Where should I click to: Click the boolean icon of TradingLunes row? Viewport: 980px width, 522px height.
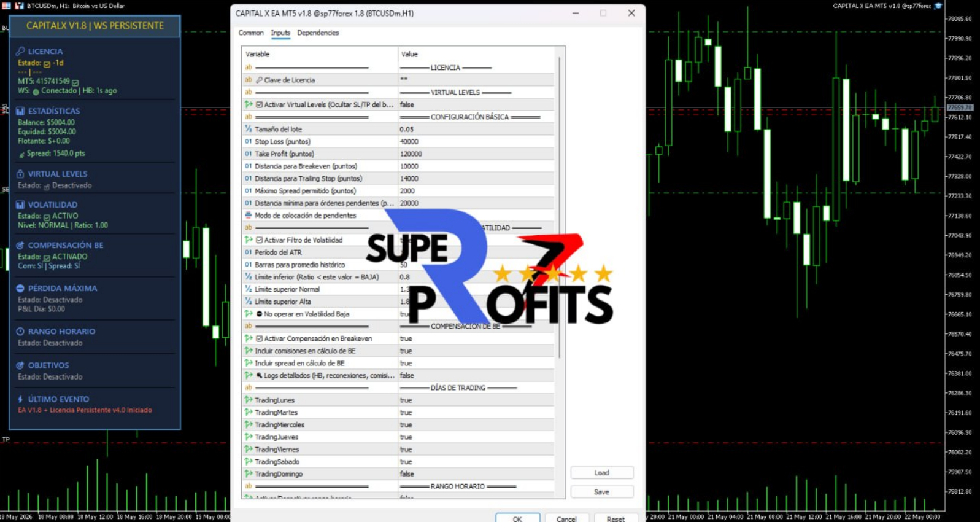click(249, 400)
